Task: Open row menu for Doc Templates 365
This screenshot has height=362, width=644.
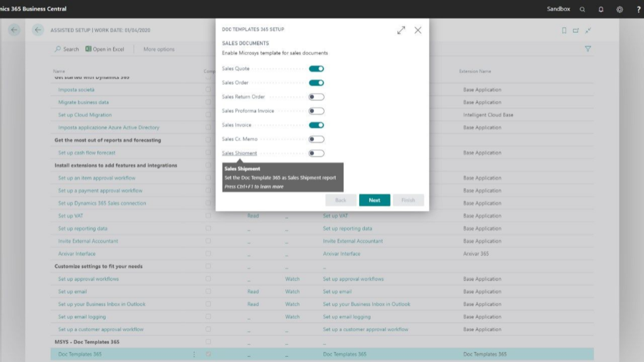Action: pos(194,354)
